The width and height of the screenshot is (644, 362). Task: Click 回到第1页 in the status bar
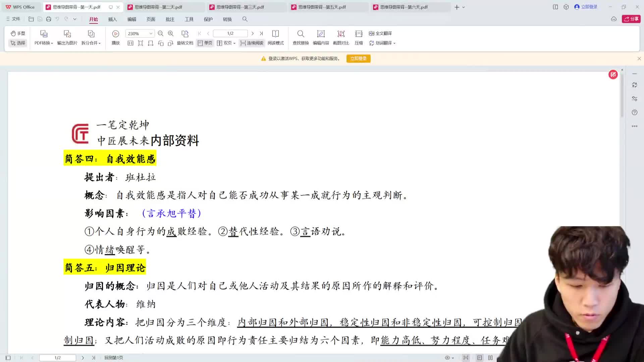(113, 358)
